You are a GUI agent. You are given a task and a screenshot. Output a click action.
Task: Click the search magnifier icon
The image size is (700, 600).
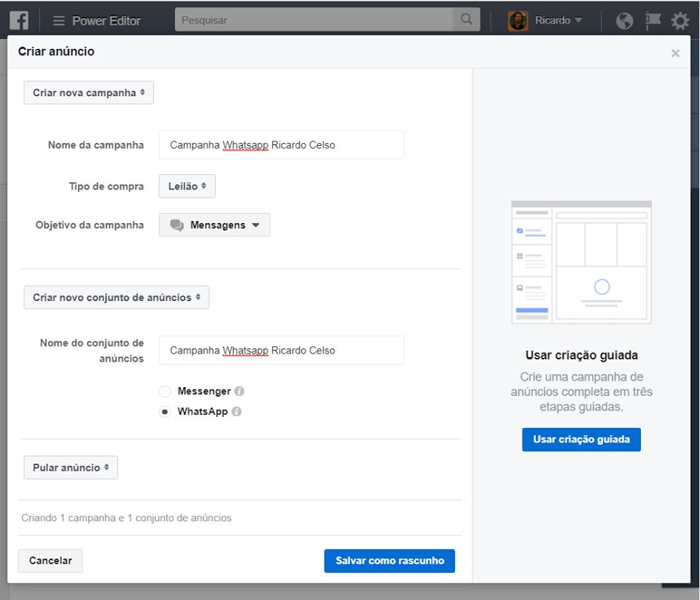point(467,20)
